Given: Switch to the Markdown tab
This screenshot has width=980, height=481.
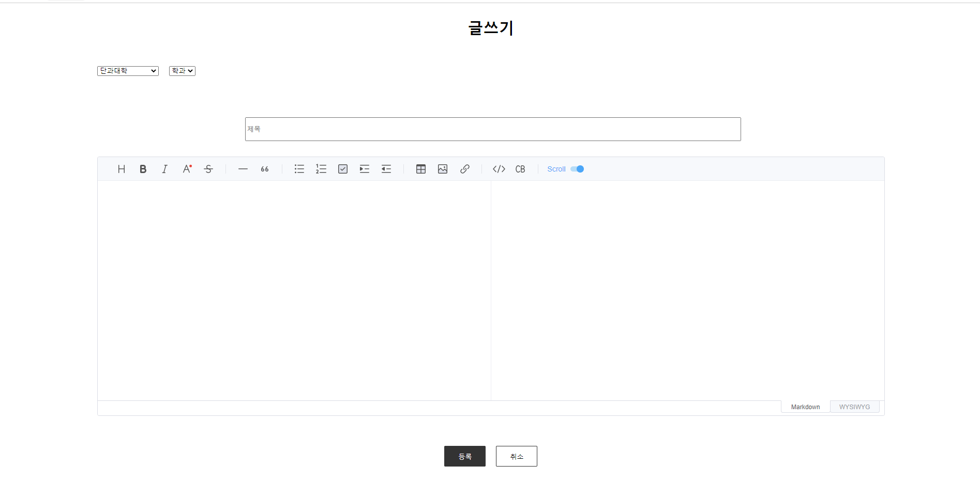Looking at the screenshot, I should click(805, 407).
